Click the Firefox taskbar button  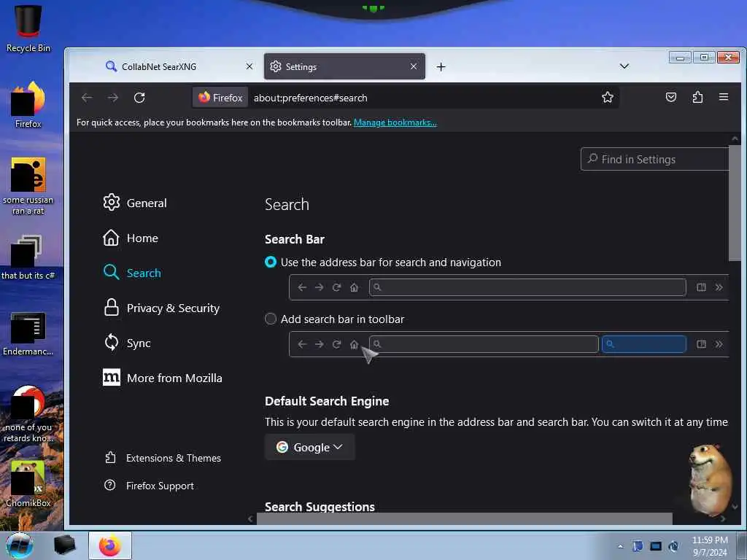click(110, 545)
